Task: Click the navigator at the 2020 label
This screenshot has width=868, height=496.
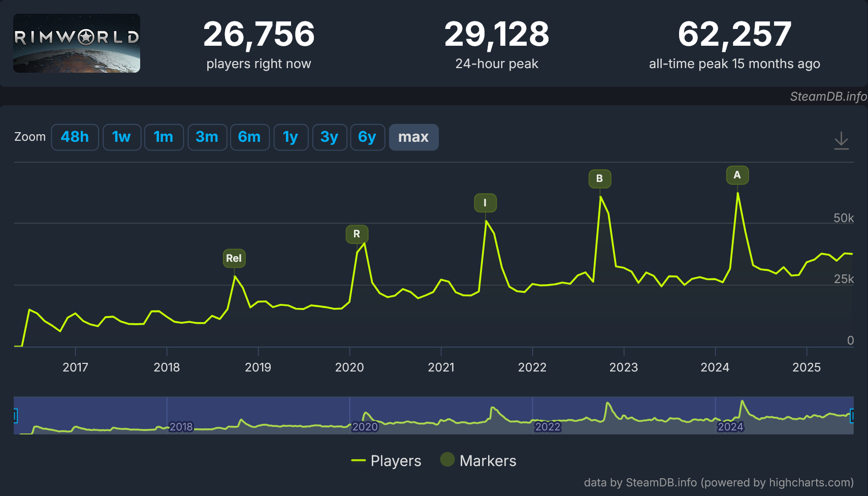Action: [x=365, y=427]
